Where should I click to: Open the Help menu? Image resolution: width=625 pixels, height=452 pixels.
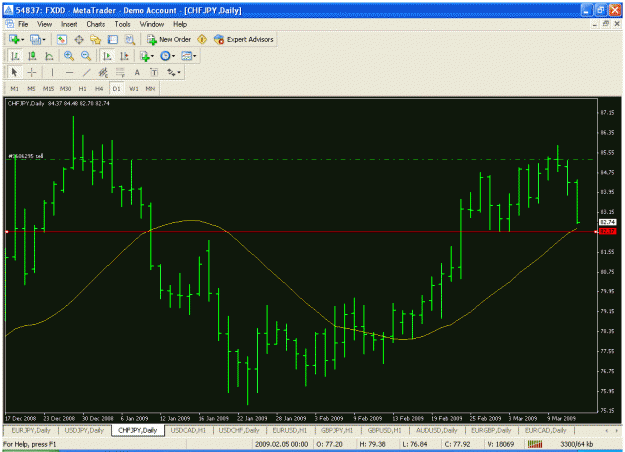(180, 24)
